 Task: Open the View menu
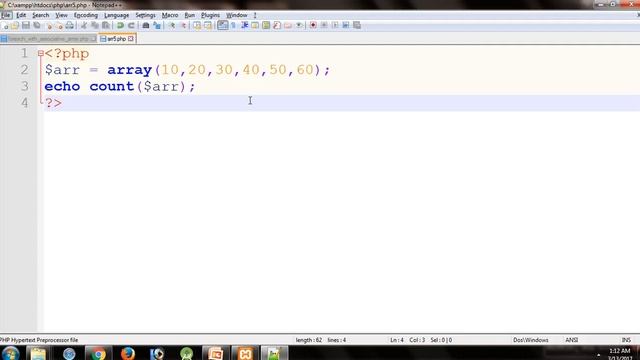62,15
